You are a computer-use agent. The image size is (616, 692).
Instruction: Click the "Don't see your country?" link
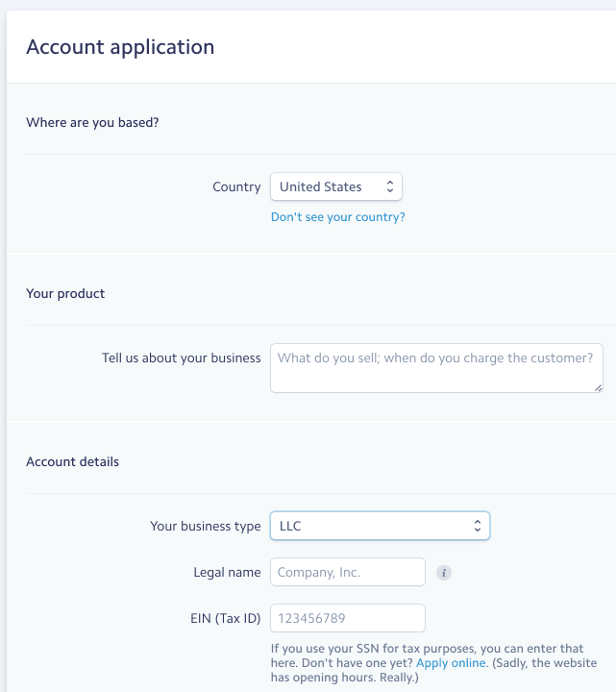[338, 217]
